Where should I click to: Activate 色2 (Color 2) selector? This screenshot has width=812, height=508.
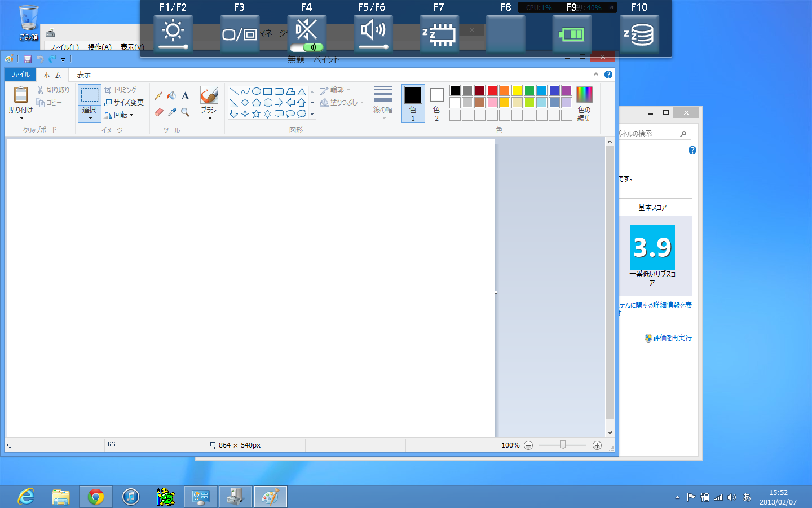436,103
